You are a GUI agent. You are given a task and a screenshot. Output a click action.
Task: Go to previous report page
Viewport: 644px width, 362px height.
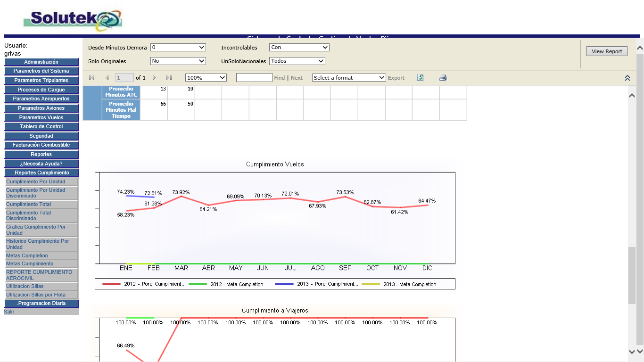[x=107, y=78]
